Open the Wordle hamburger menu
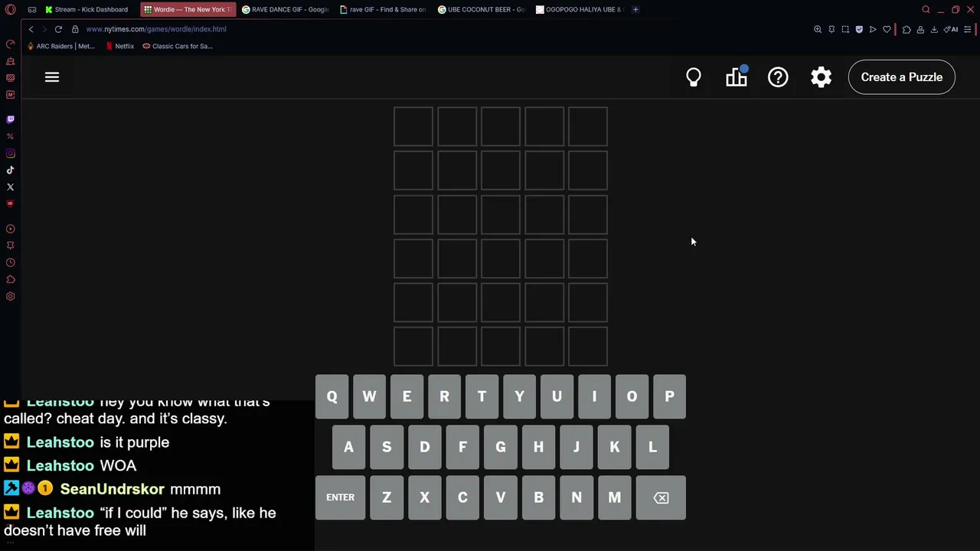 (52, 77)
